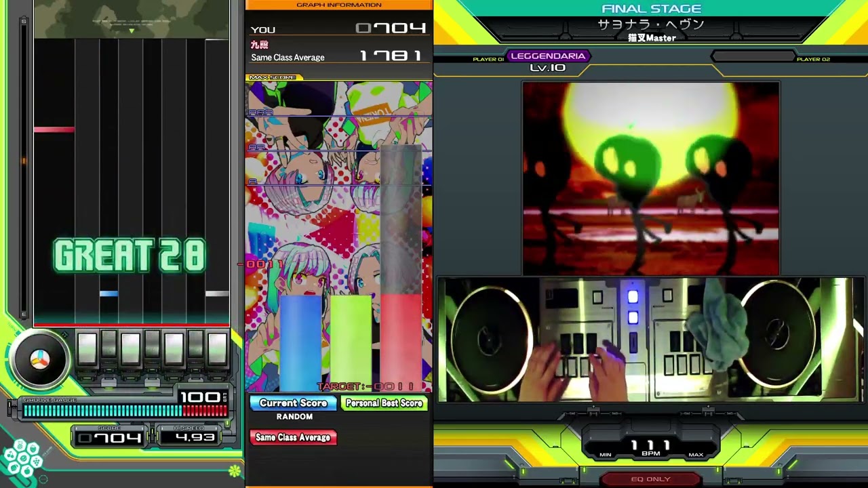Click the YOU label
The image size is (868, 488).
tap(263, 30)
